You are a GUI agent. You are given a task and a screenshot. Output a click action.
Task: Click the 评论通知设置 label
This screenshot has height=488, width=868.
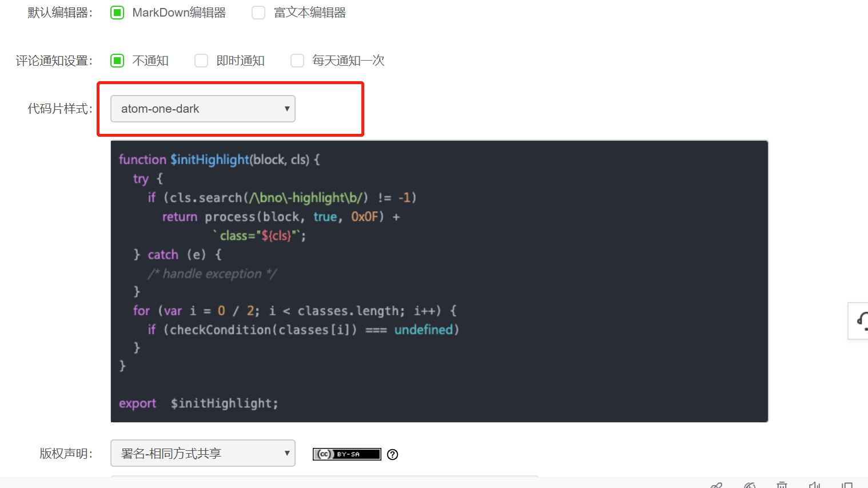[54, 61]
